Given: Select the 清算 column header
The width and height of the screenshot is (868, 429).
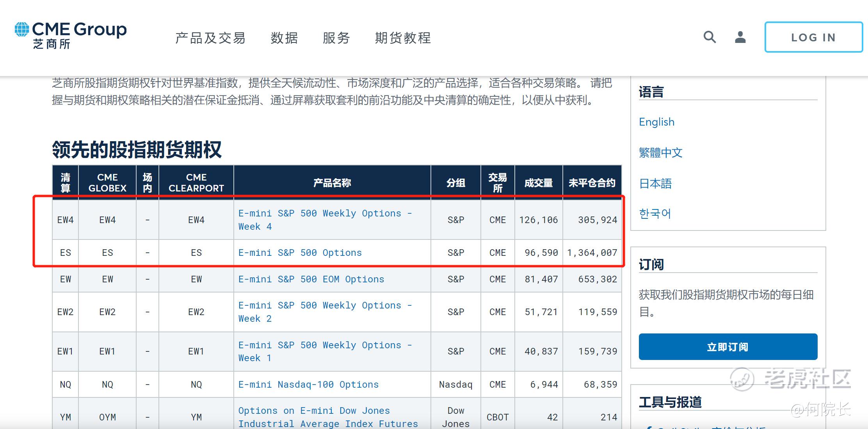Looking at the screenshot, I should click(x=66, y=183).
